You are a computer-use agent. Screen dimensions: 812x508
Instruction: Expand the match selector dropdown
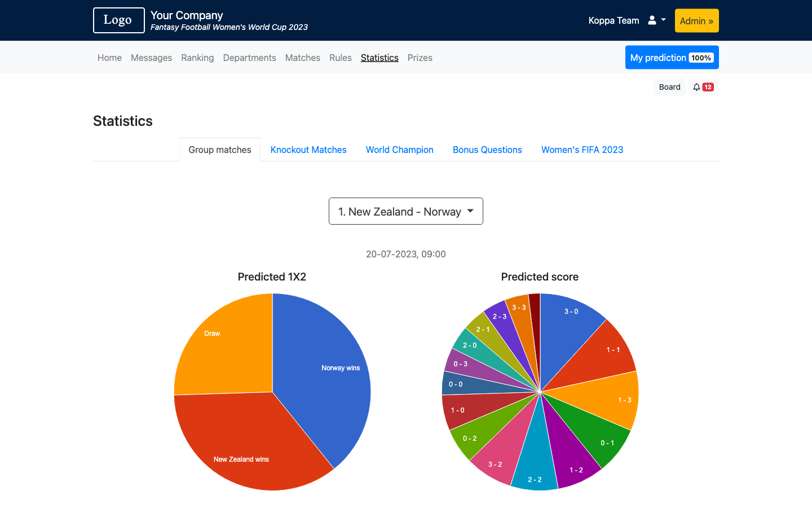pos(405,211)
